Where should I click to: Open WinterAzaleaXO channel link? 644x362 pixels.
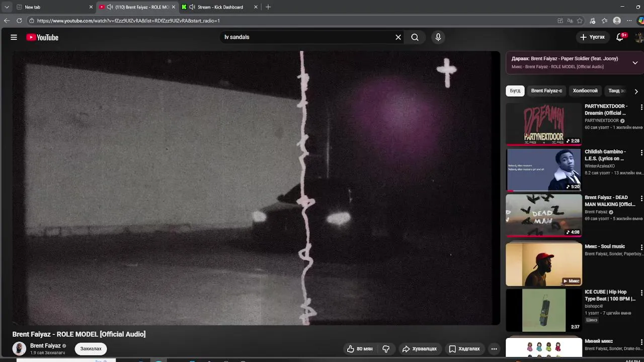tap(600, 166)
